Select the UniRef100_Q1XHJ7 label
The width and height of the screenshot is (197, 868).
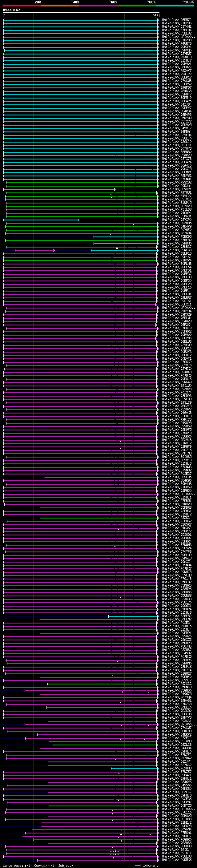click(x=177, y=60)
